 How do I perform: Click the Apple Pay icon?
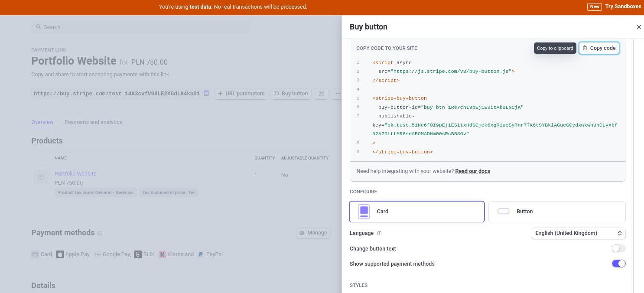pyautogui.click(x=60, y=254)
